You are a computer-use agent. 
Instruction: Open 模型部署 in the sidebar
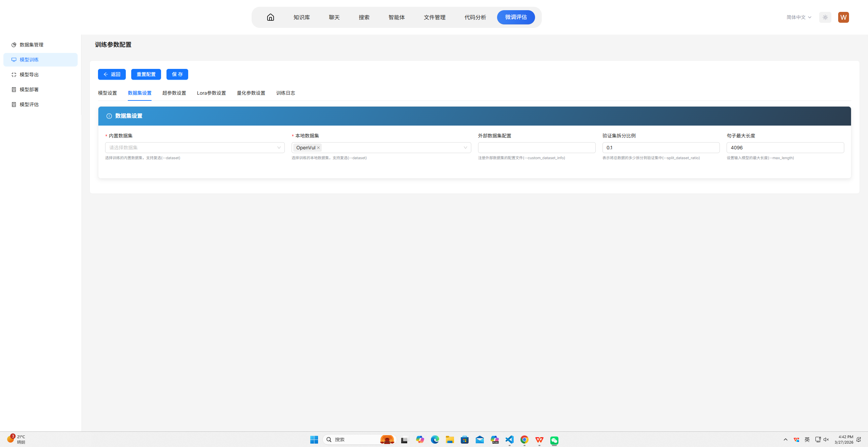[x=29, y=90]
